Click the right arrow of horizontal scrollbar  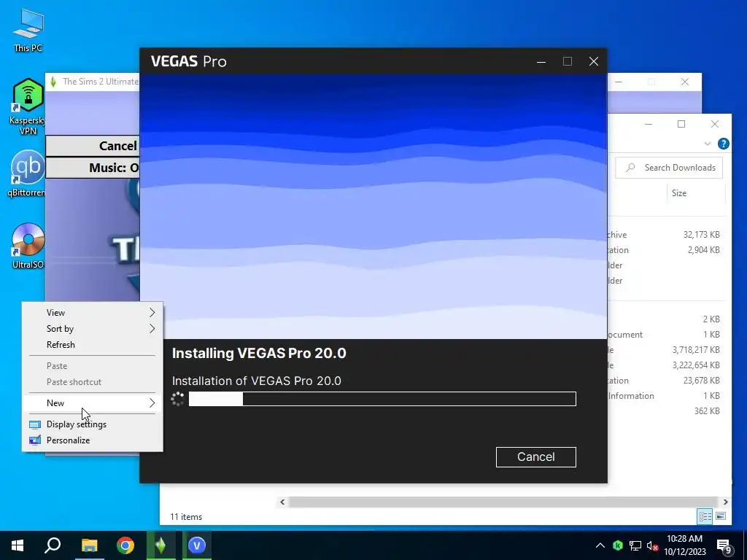click(725, 502)
